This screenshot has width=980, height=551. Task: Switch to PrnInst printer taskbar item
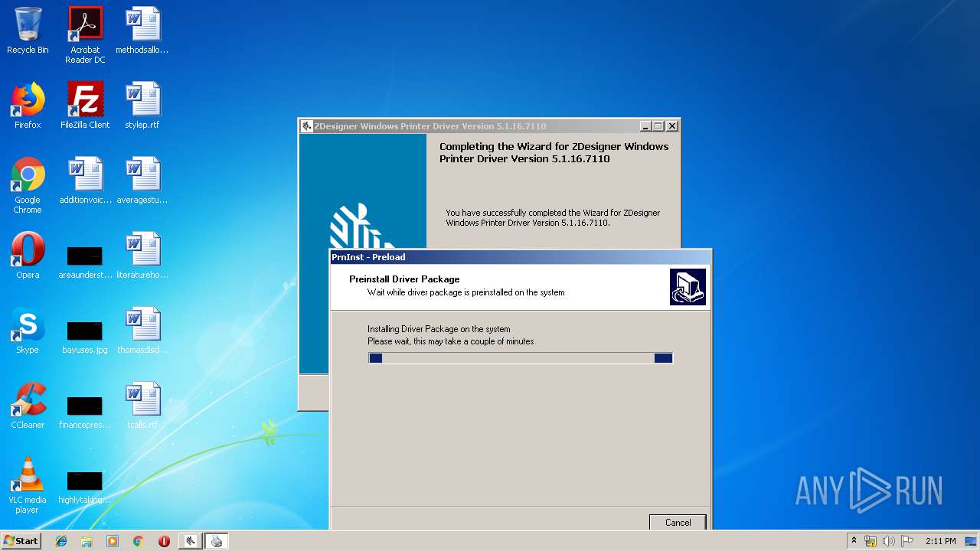click(x=217, y=541)
